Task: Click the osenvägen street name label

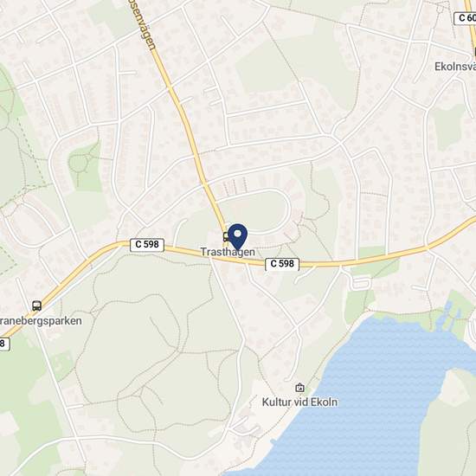Action: click(x=144, y=25)
